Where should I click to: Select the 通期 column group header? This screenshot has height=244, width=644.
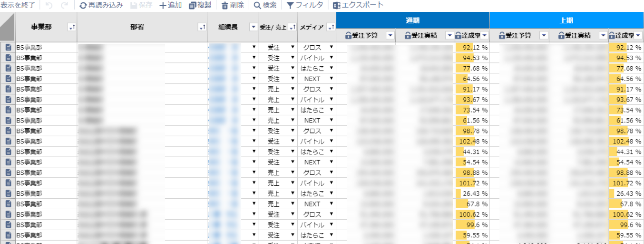412,20
